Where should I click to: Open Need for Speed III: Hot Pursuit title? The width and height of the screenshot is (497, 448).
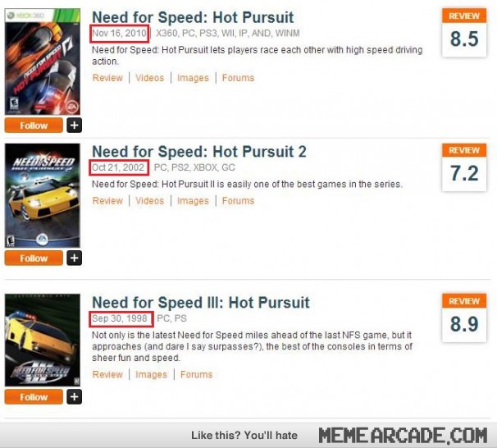tap(201, 303)
